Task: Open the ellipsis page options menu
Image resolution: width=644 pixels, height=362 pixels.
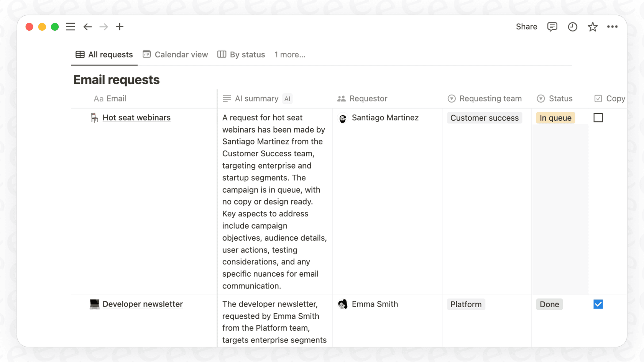Action: [x=613, y=26]
